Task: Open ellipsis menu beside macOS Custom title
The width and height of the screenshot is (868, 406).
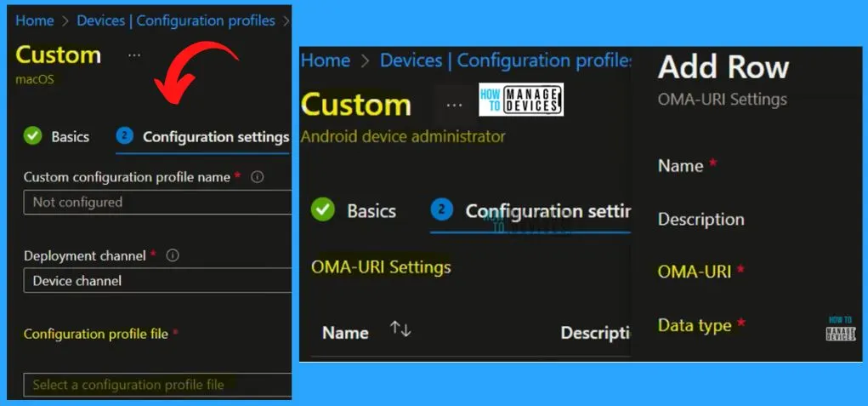Action: 134,55
